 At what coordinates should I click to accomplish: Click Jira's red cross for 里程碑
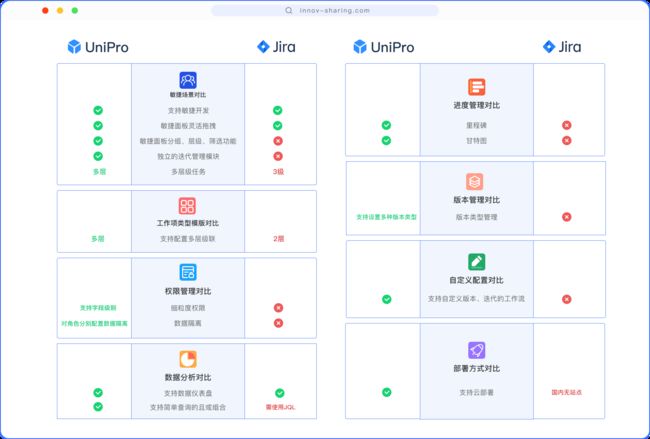(567, 125)
